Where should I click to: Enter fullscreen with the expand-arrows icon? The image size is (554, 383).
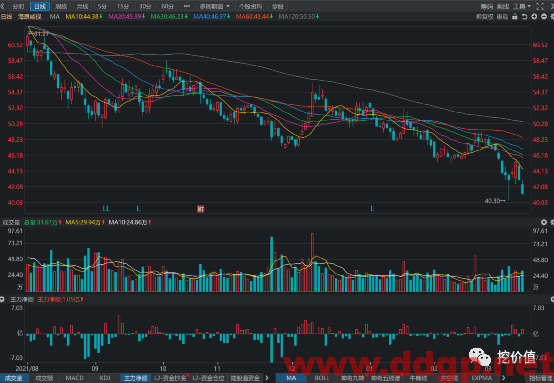click(540, 6)
